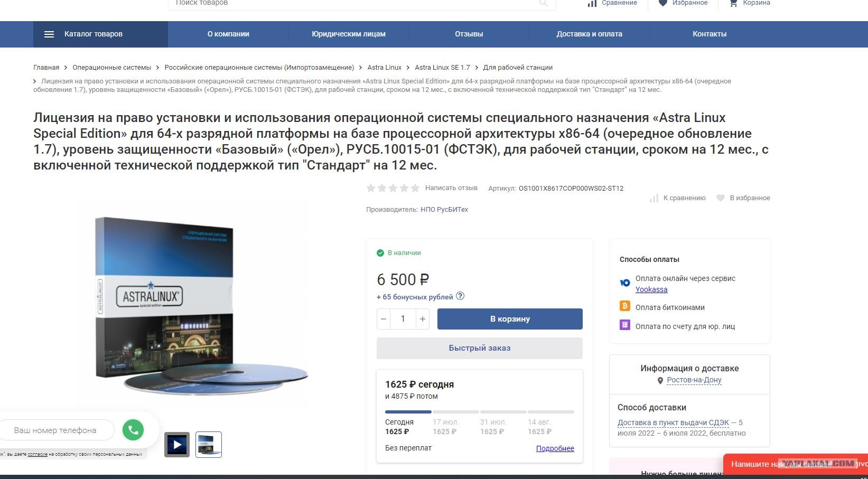Image resolution: width=868 pixels, height=479 pixels.
Task: Click the heart icon next to В избранное
Action: point(721,198)
